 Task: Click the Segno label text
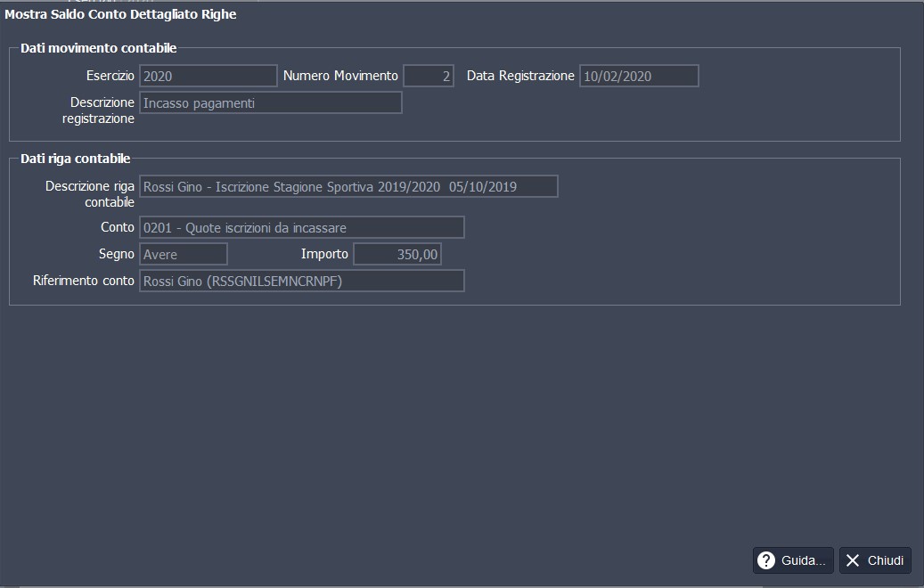point(116,254)
